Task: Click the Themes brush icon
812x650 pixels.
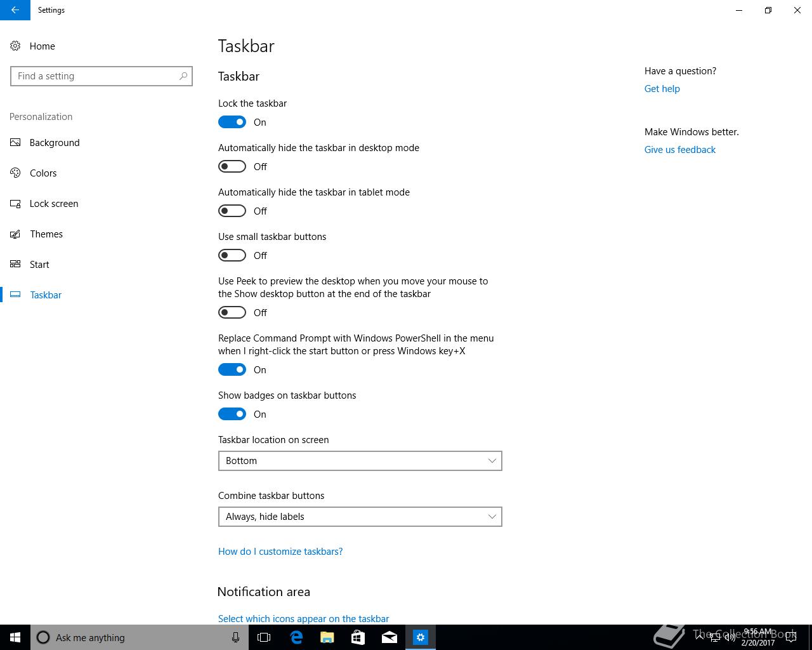Action: tap(15, 234)
